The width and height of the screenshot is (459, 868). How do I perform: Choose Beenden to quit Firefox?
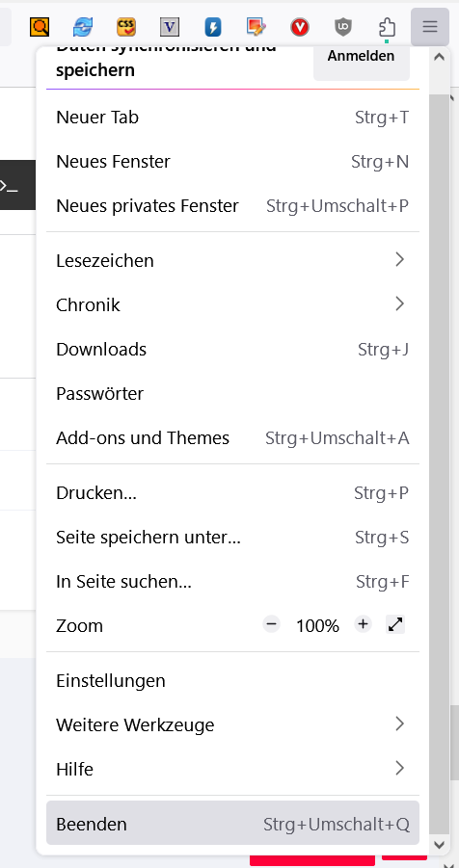pos(232,825)
